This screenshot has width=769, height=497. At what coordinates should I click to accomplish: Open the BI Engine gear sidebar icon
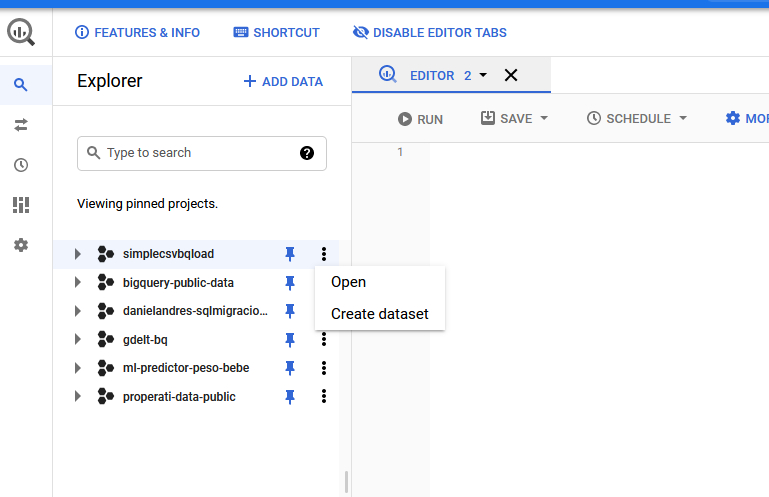(x=21, y=245)
